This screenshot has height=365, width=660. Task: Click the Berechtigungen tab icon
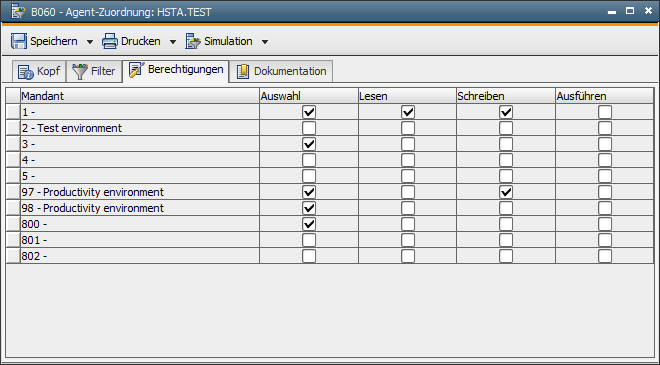click(136, 70)
